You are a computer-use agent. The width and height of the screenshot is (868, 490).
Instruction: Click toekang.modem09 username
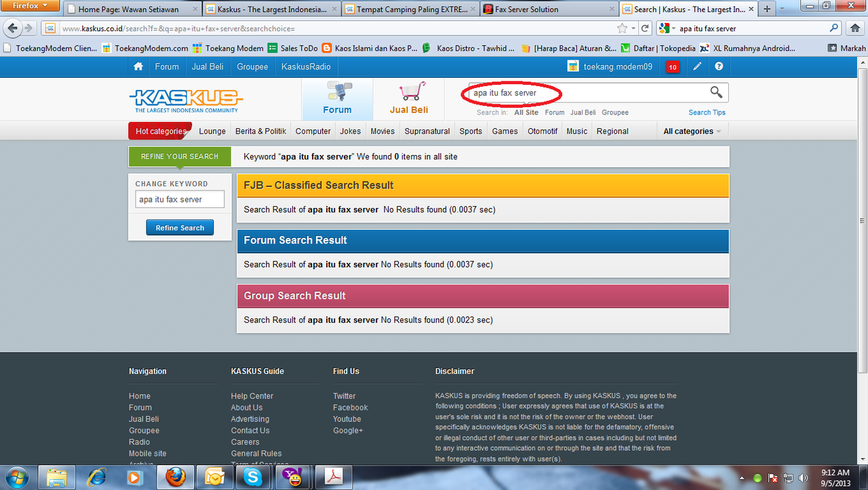pos(618,66)
